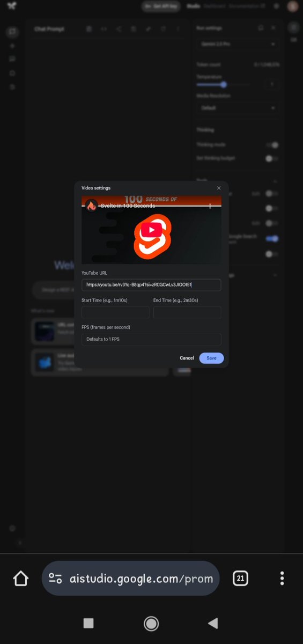Focus the YouTube URL input field

click(151, 285)
